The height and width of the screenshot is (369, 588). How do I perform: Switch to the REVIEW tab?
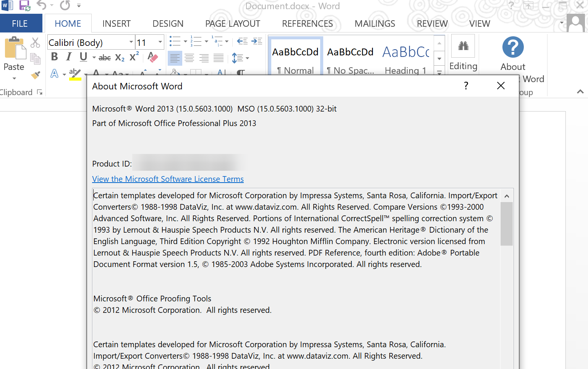coord(432,24)
